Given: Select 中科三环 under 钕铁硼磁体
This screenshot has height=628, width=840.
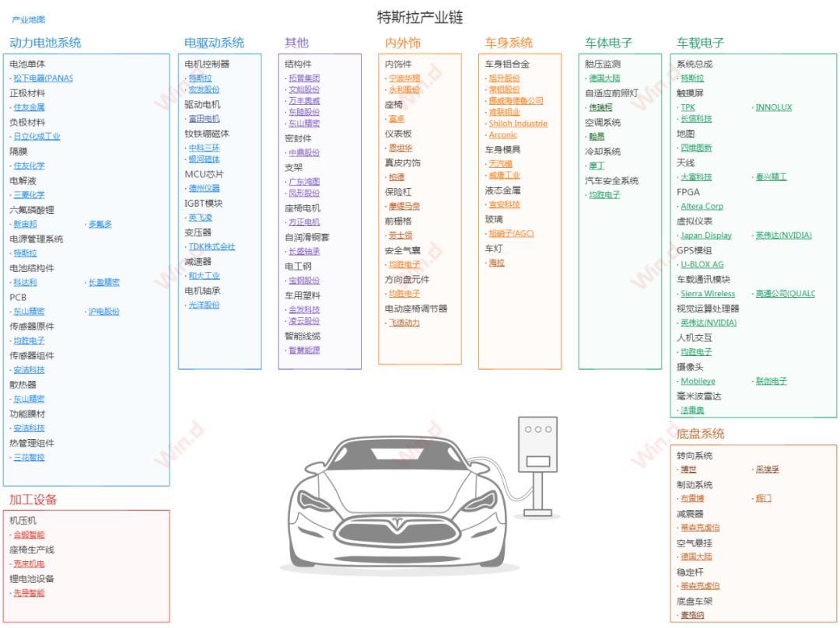Looking at the screenshot, I should (x=204, y=148).
